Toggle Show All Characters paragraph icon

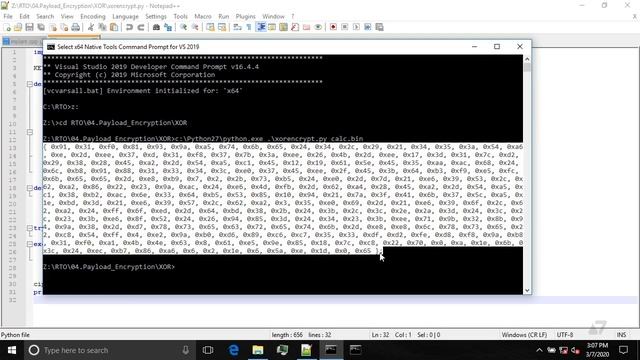pos(249,27)
